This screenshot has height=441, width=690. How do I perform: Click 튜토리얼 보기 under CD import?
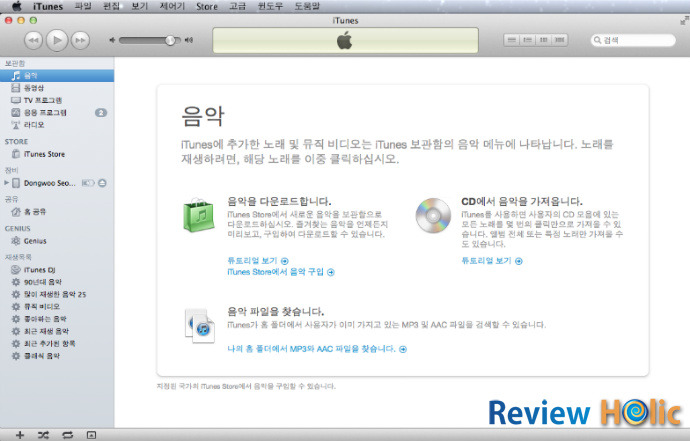pyautogui.click(x=492, y=261)
